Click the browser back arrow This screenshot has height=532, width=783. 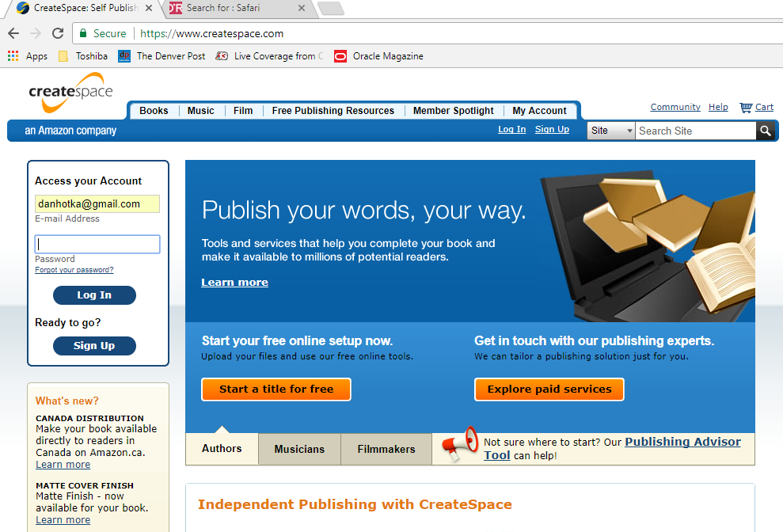pos(13,33)
